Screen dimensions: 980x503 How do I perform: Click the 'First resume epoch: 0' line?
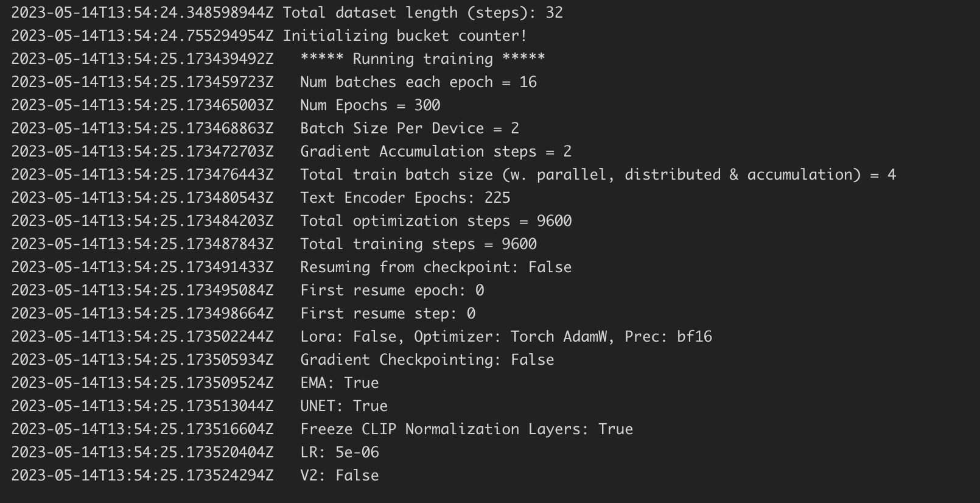392,290
